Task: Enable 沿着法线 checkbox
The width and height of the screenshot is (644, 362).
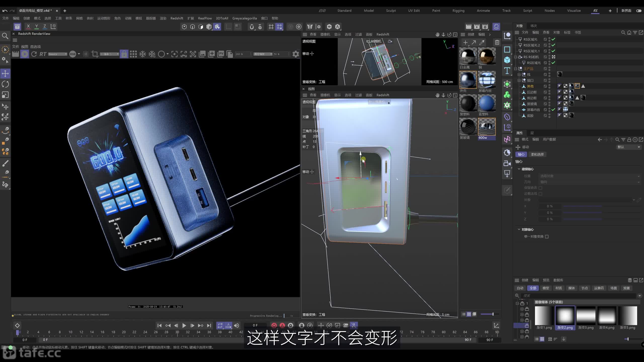Action: 540,194
